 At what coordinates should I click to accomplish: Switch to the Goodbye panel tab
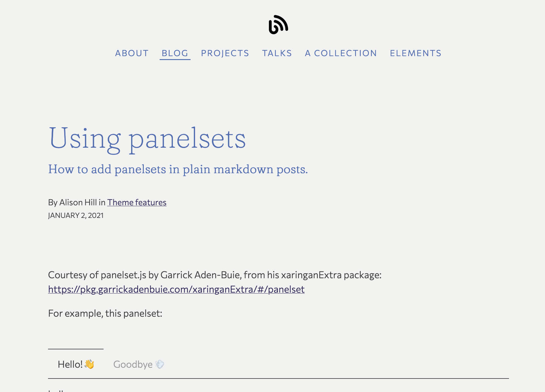133,364
